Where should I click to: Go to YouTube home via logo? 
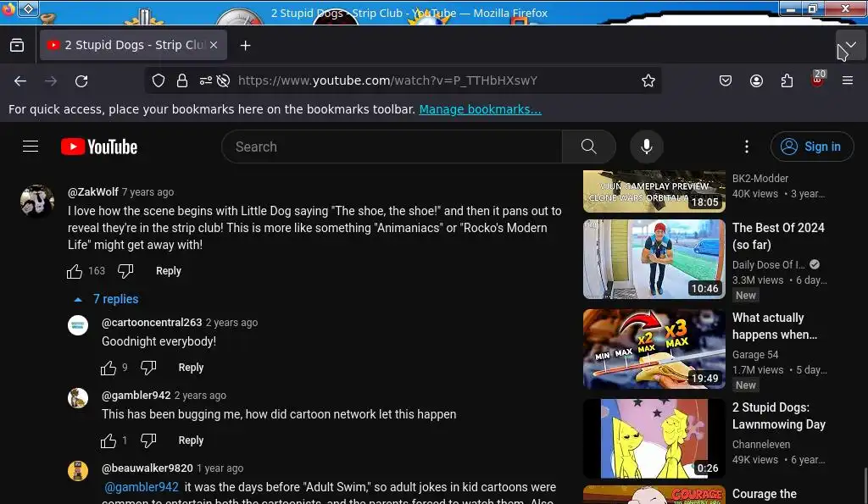(x=99, y=147)
